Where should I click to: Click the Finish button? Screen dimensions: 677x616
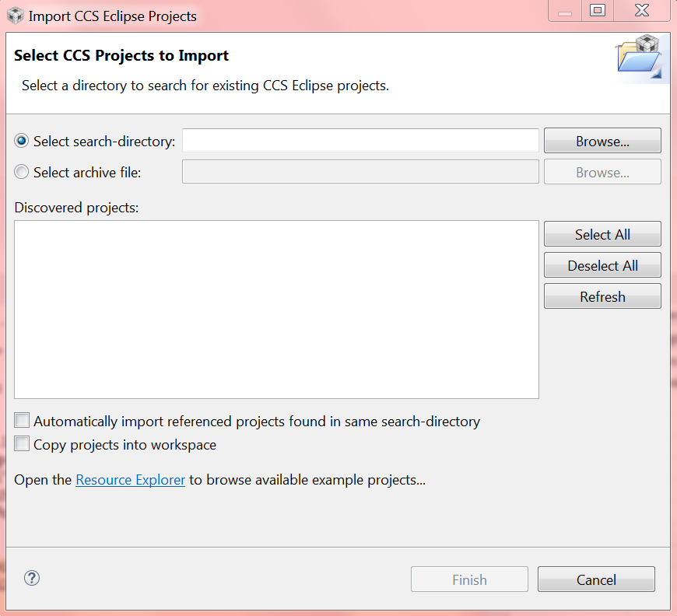click(469, 579)
